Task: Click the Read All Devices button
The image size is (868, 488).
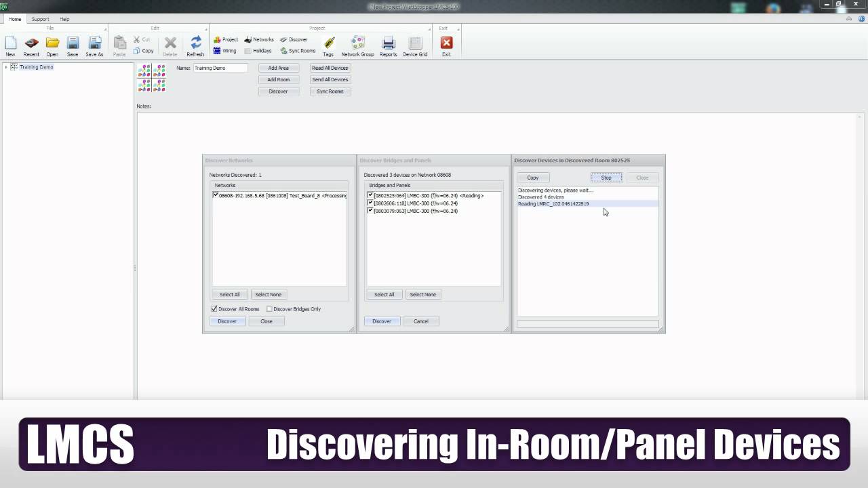Action: [x=330, y=68]
